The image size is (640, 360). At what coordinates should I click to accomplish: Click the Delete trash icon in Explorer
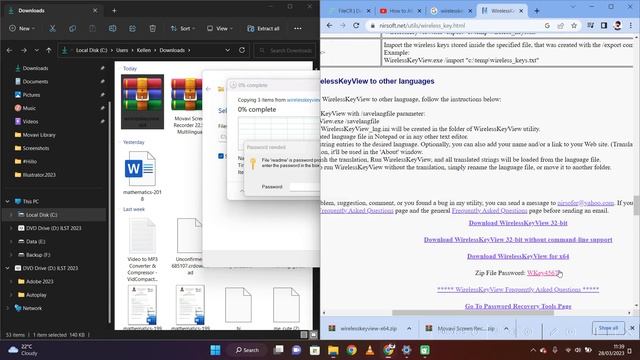pyautogui.click(x=152, y=29)
